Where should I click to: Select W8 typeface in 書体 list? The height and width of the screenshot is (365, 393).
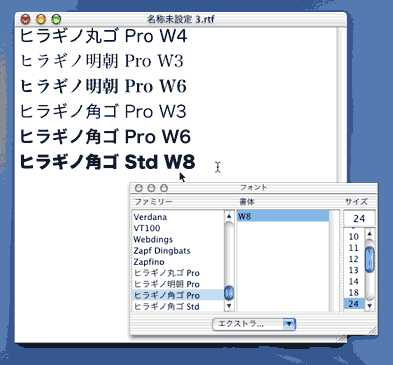(x=283, y=216)
